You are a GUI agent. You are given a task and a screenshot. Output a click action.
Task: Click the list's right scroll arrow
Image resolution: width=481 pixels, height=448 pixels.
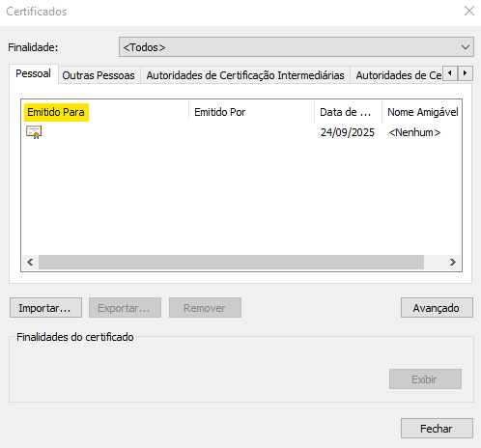click(453, 262)
